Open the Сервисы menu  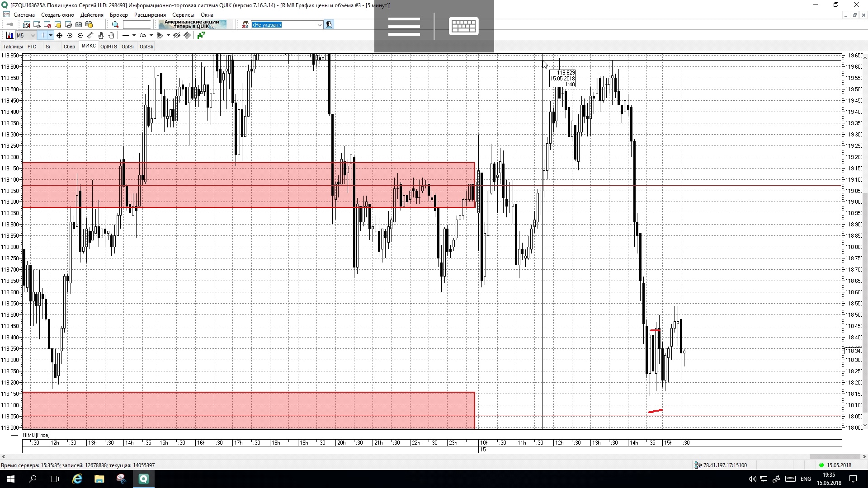(183, 15)
